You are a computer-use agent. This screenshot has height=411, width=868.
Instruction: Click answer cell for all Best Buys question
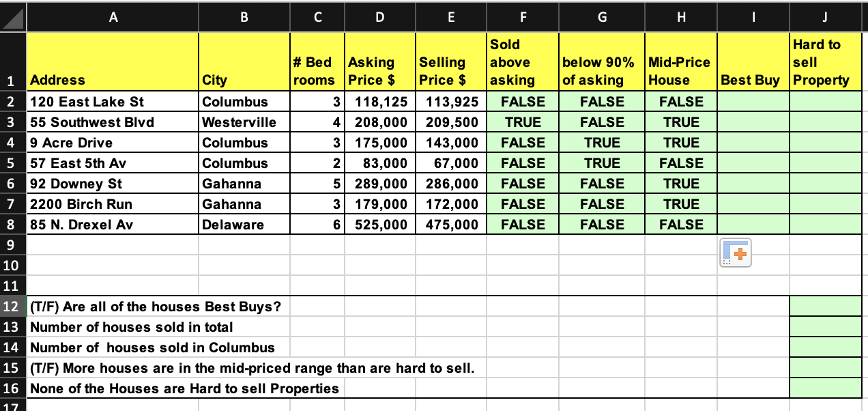[x=825, y=307]
